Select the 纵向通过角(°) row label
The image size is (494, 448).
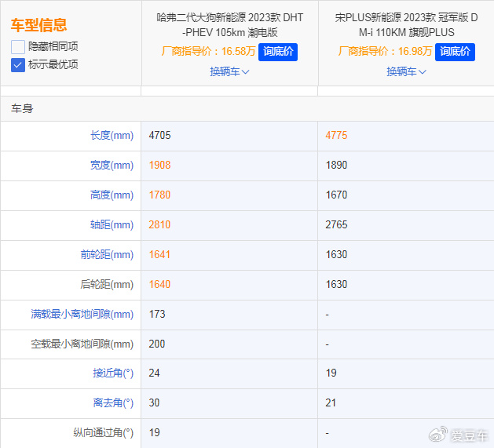click(104, 433)
